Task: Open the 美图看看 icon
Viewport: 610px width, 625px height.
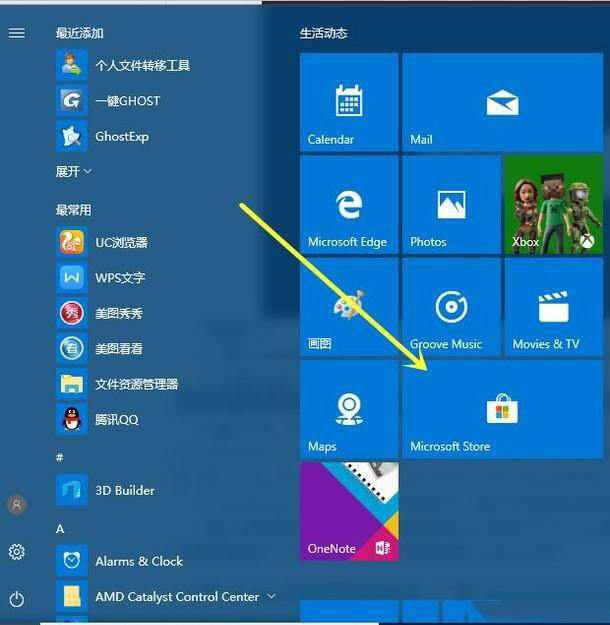Action: (x=72, y=348)
